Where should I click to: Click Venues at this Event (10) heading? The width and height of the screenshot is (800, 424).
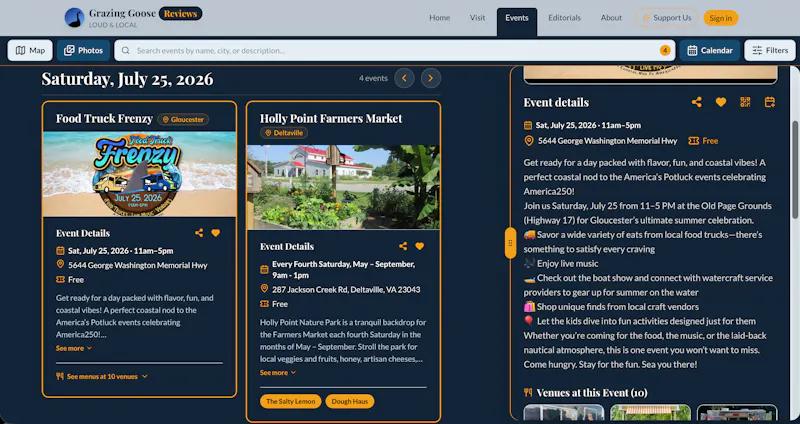pos(592,392)
